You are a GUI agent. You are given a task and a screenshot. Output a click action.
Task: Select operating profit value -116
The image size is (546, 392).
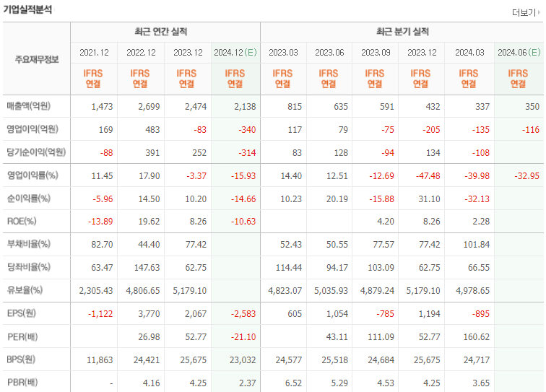click(x=530, y=130)
